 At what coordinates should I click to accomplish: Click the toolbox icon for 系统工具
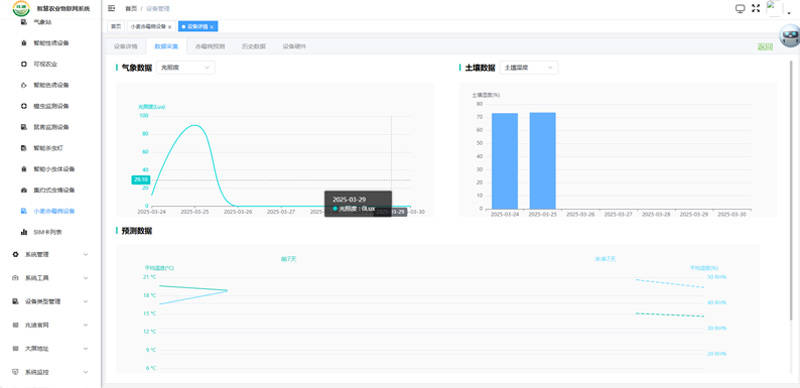(15, 278)
